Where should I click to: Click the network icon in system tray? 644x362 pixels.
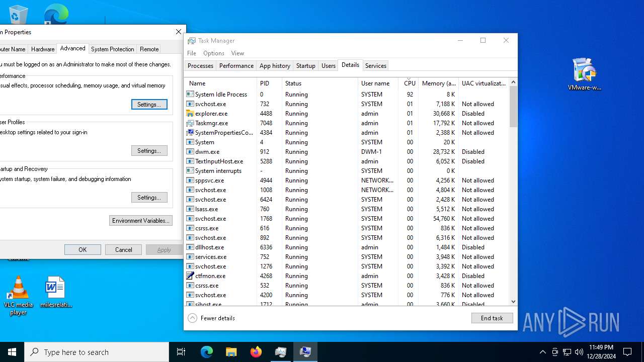click(567, 352)
